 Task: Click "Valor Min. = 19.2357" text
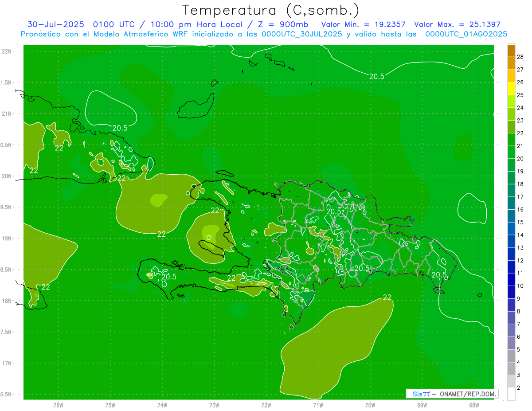click(363, 24)
